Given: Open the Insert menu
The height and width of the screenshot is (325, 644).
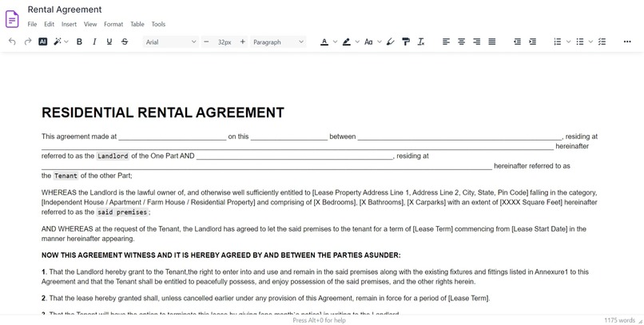Looking at the screenshot, I should 69,24.
